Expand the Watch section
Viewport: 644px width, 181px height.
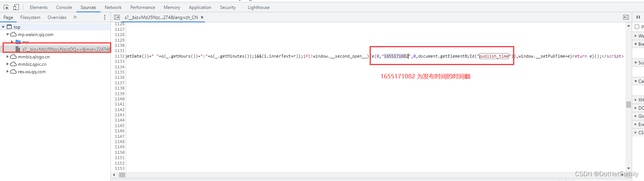click(636, 36)
